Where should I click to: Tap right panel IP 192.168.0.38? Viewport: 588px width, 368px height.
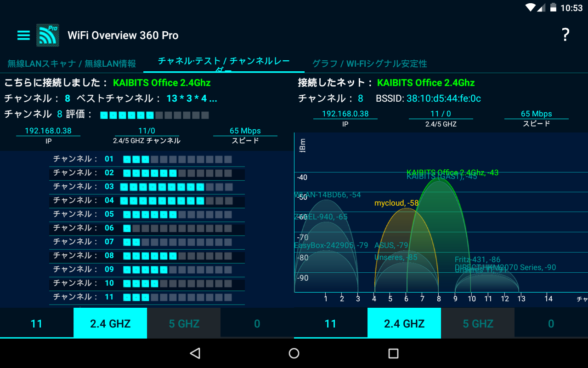[345, 114]
